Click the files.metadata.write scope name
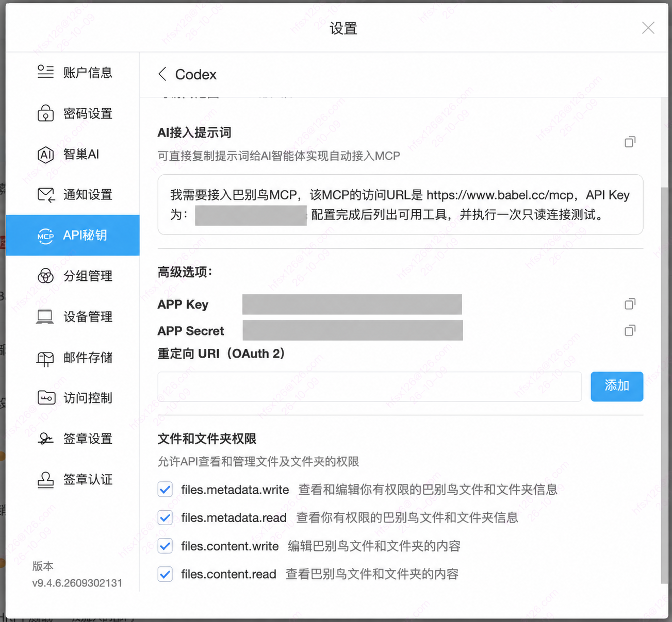 pos(235,490)
